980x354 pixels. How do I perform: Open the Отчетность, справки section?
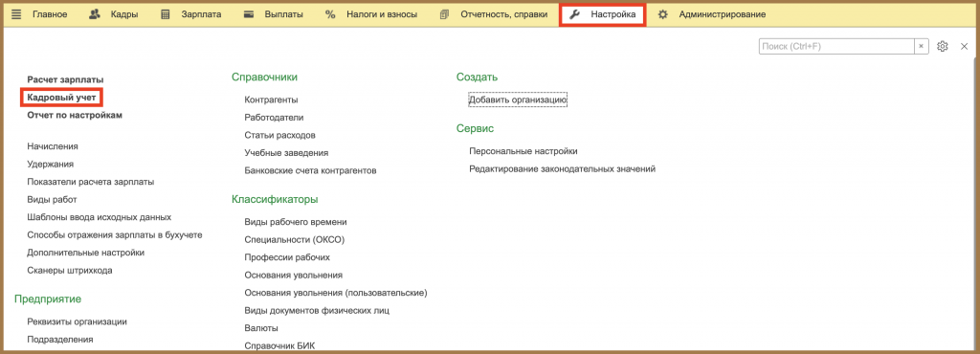click(x=504, y=14)
